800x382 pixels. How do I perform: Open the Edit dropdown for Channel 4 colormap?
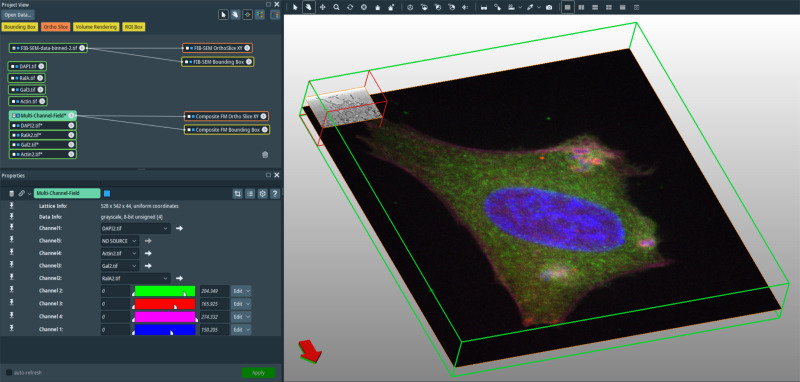pos(241,317)
